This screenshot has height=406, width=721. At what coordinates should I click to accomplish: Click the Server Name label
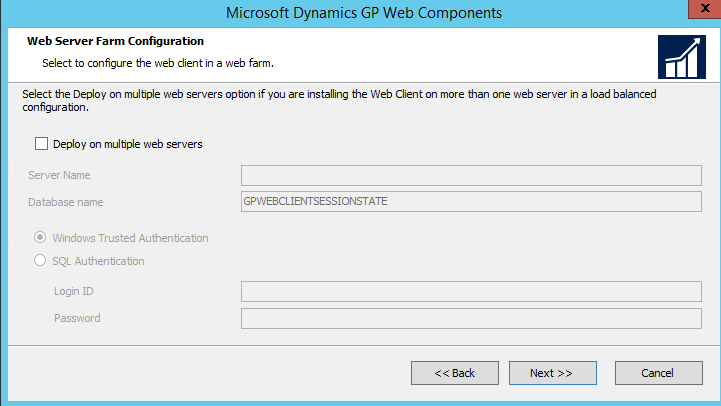click(x=59, y=176)
